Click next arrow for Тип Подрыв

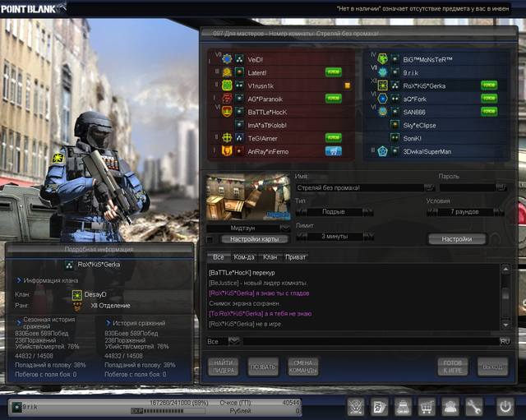(x=368, y=212)
